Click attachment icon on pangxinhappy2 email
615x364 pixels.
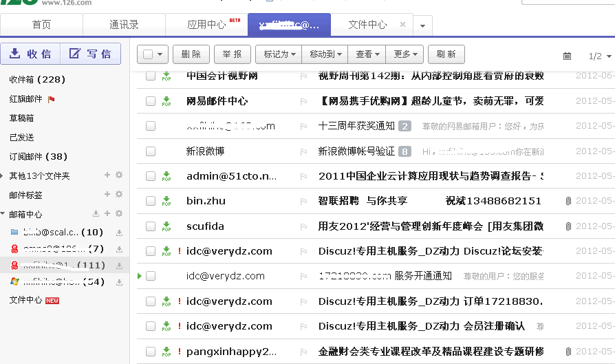pos(568,352)
